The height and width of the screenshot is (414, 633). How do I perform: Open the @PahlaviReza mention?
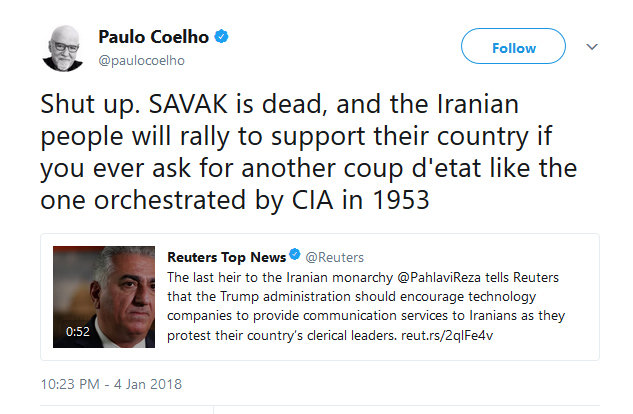(419, 276)
